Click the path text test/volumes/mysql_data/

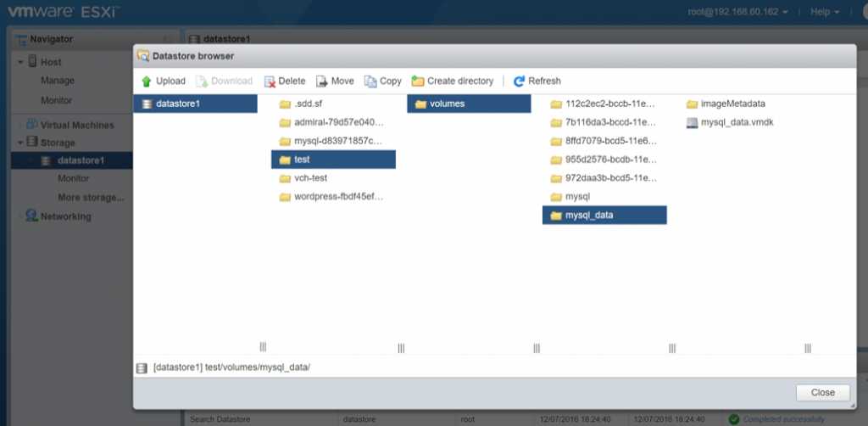[258, 367]
